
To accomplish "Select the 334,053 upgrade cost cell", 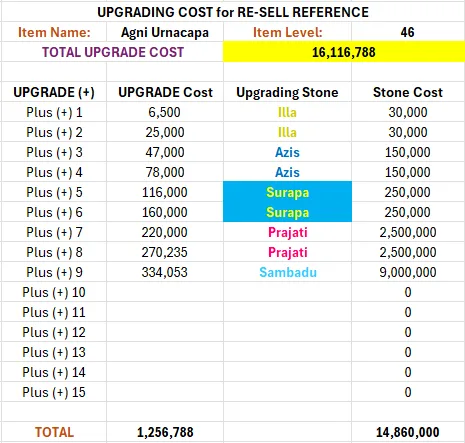I will (x=165, y=272).
